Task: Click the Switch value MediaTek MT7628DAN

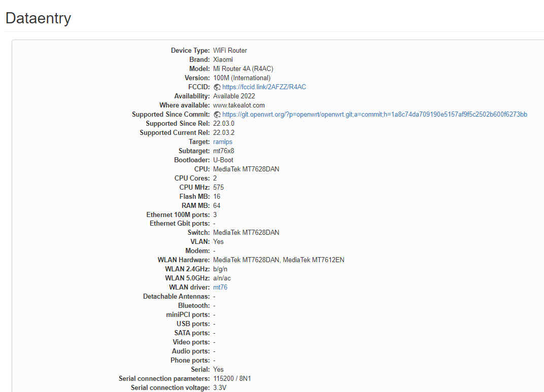Action: point(246,233)
